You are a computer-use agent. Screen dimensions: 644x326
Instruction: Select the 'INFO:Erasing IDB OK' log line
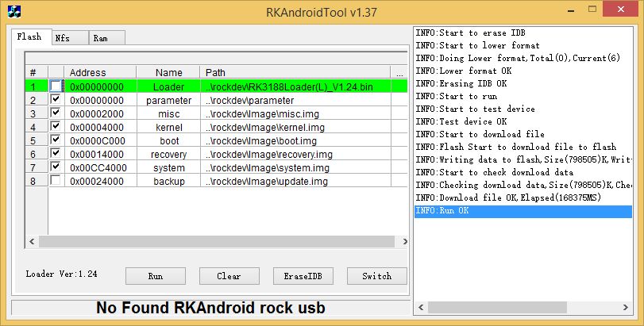click(x=523, y=83)
